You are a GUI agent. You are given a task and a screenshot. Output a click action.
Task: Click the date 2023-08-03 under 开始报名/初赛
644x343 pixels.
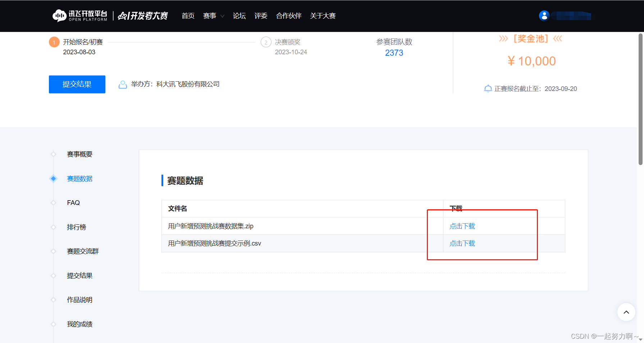tap(79, 52)
